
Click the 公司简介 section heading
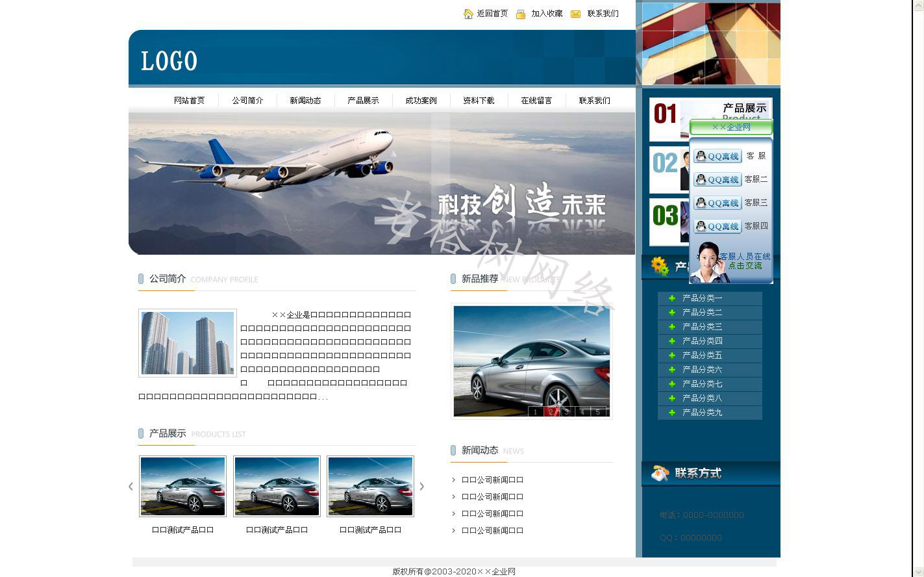point(168,279)
